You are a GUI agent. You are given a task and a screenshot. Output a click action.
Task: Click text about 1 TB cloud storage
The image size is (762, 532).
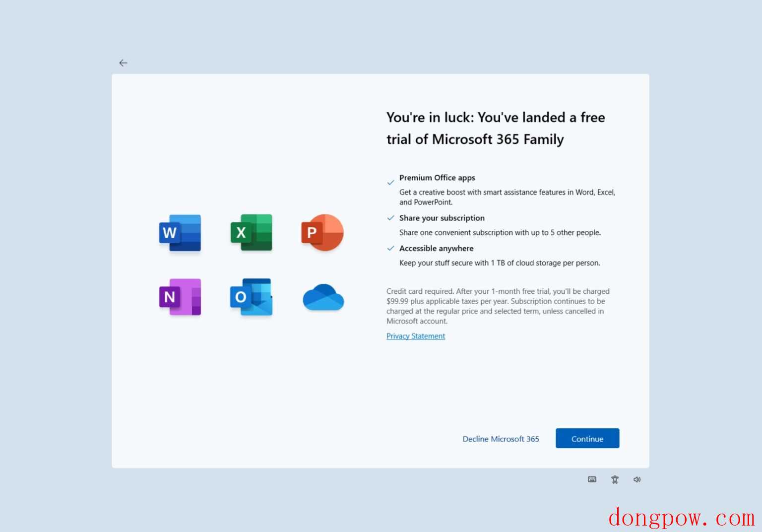[x=500, y=263]
